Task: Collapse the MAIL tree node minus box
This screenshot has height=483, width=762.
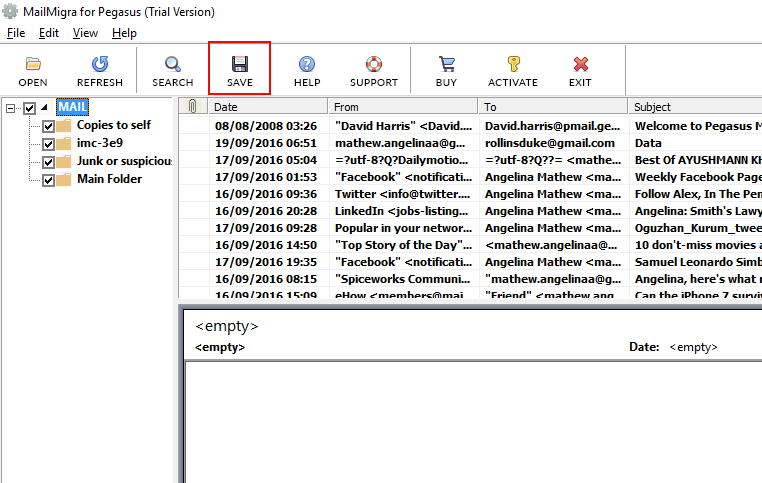Action: pos(10,108)
